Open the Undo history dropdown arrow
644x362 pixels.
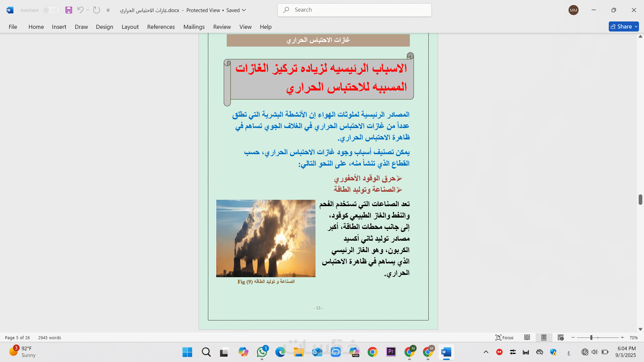tap(88, 10)
